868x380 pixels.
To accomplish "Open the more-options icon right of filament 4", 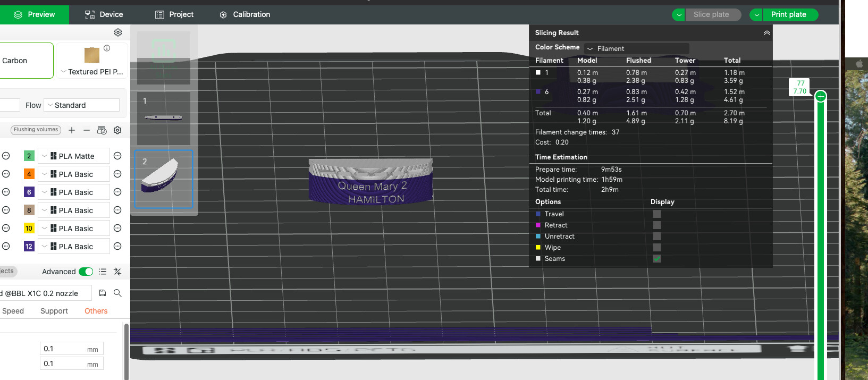I will [117, 174].
